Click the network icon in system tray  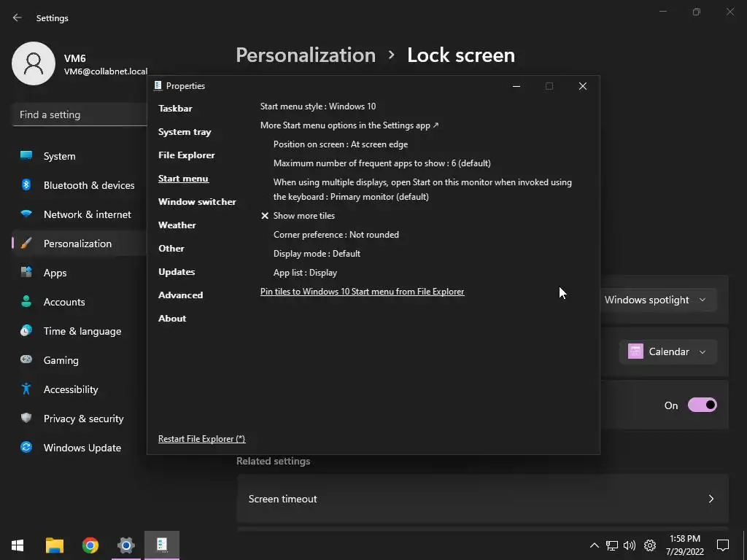(x=612, y=545)
